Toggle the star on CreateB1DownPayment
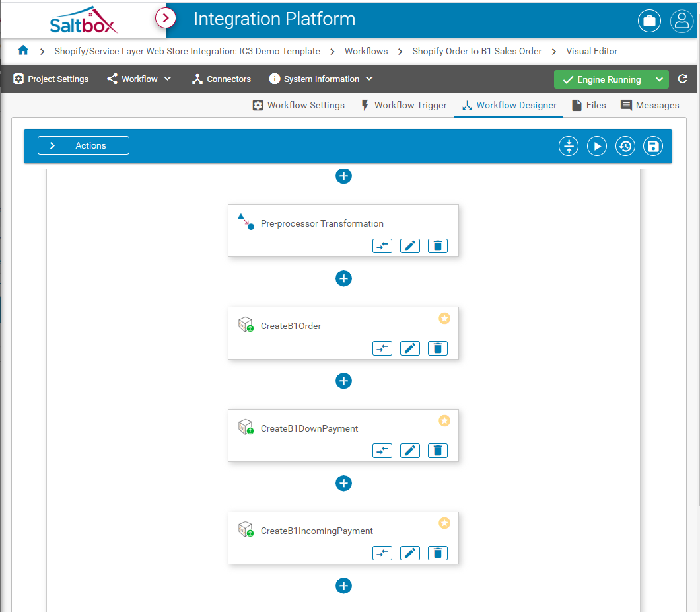 coord(444,420)
